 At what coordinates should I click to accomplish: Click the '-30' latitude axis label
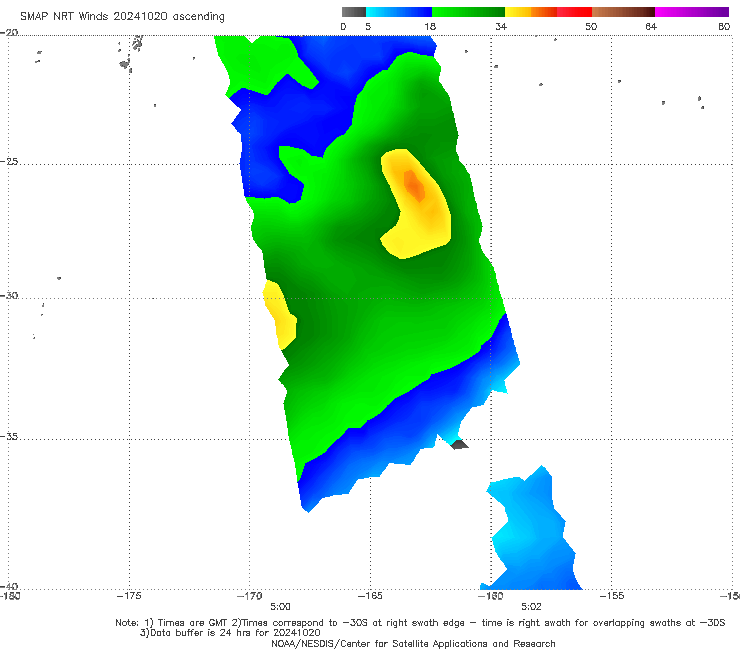[9, 295]
